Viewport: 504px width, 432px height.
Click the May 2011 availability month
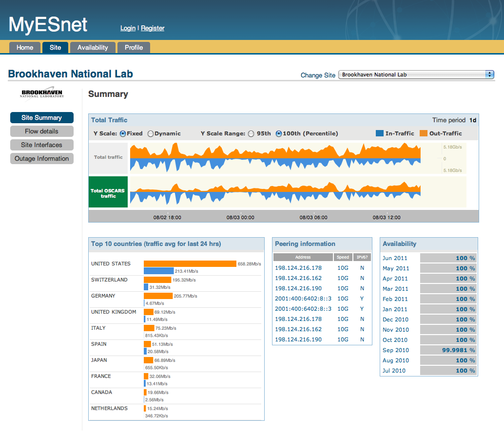point(396,268)
